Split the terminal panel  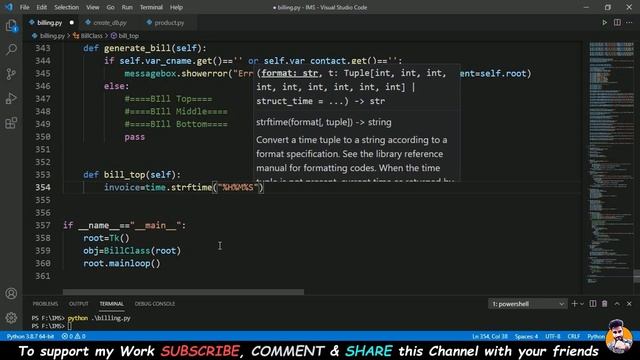click(x=593, y=304)
